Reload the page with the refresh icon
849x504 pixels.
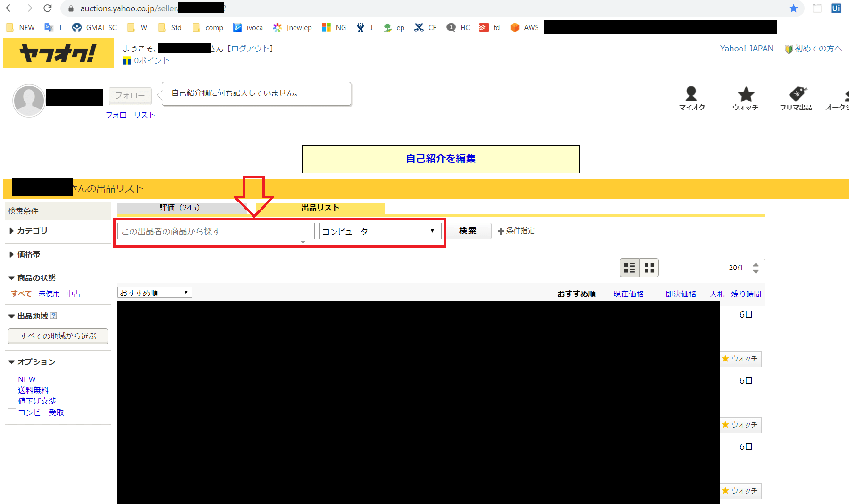(47, 8)
